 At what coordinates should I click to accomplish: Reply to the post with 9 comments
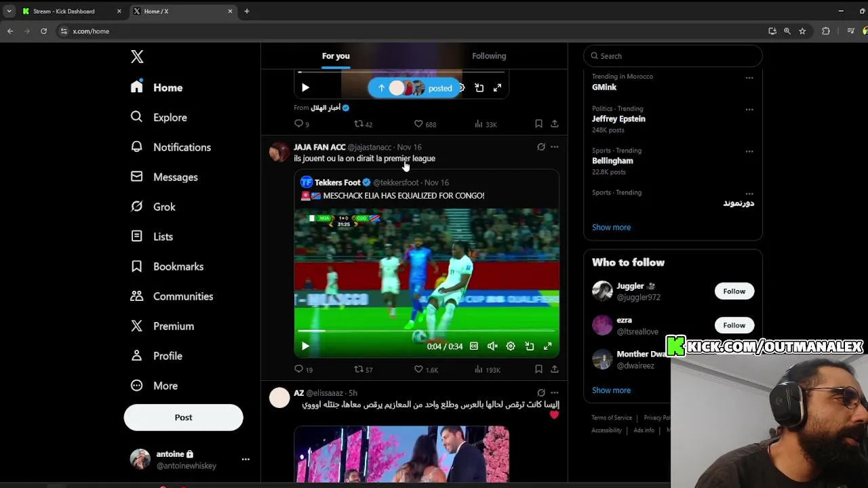(302, 124)
